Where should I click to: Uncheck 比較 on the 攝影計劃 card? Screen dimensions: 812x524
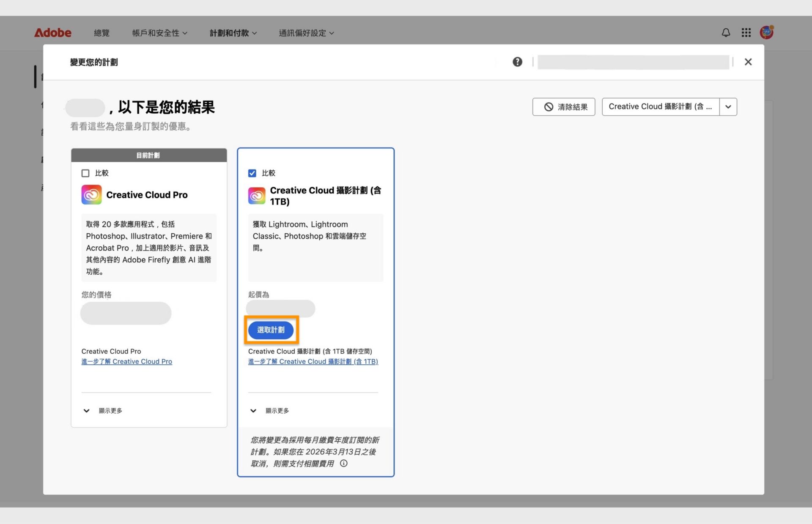pyautogui.click(x=252, y=173)
